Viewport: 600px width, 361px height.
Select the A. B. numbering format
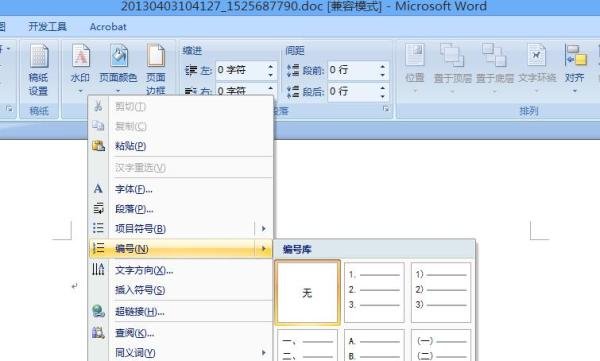374,345
